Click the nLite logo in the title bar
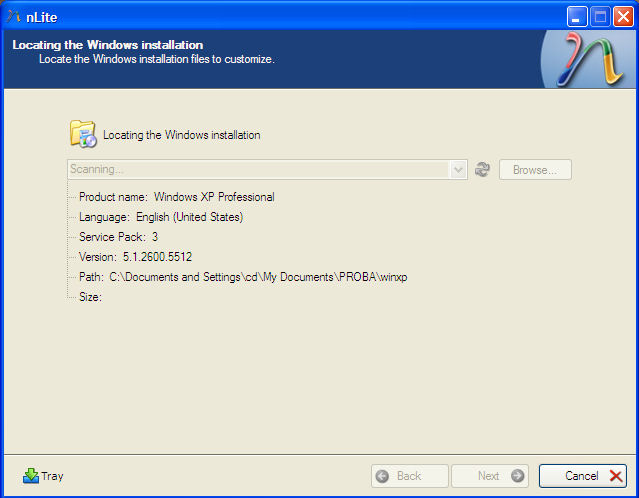This screenshot has height=498, width=639. [x=13, y=17]
